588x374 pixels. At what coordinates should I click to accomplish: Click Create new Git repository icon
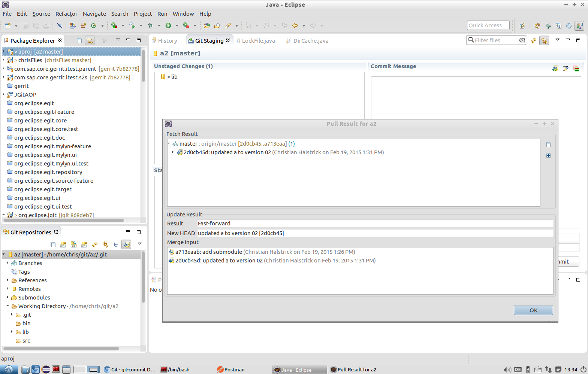coord(84,244)
